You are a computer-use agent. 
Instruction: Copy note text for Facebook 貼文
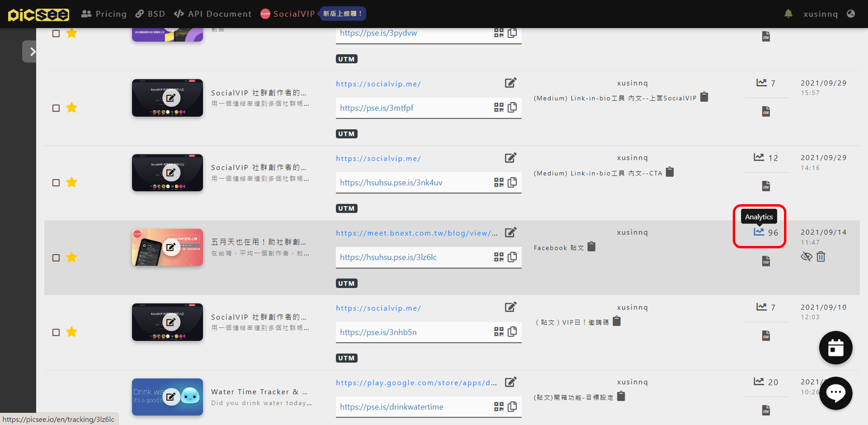pyautogui.click(x=591, y=247)
